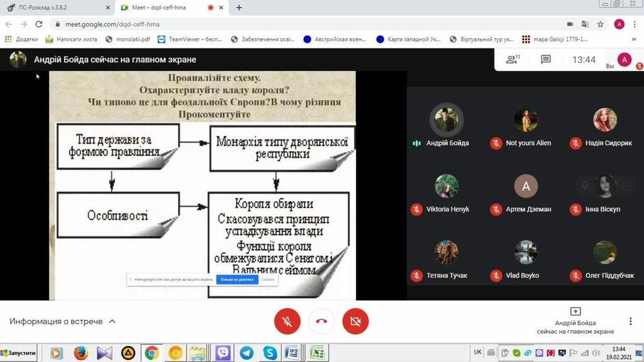
Task: Toggle the camera on/off button
Action: click(355, 321)
